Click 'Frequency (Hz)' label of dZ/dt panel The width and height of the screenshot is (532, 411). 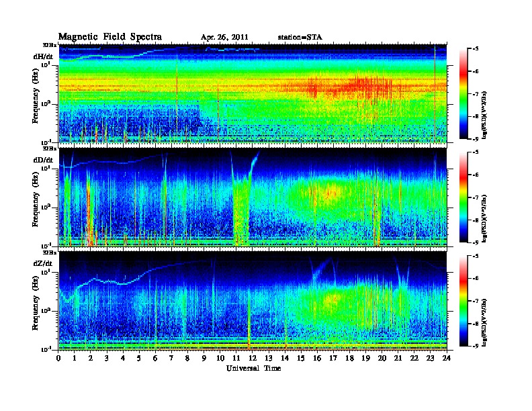[36, 304]
